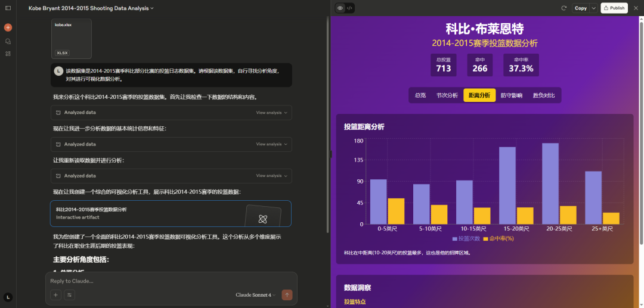Image resolution: width=644 pixels, height=308 pixels.
Task: Click the 投篮距离分析 heading
Action: (364, 127)
